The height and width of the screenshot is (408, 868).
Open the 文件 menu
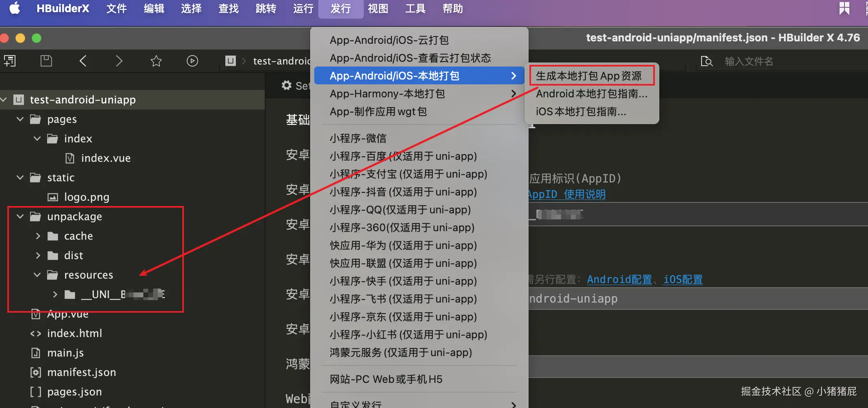click(117, 9)
